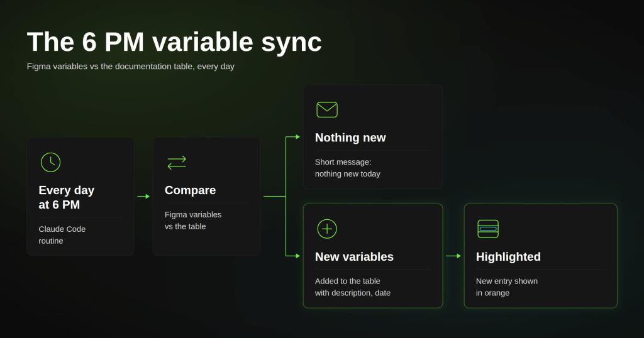Click the 'Highlighted' heading
The height and width of the screenshot is (338, 644).
[508, 257]
